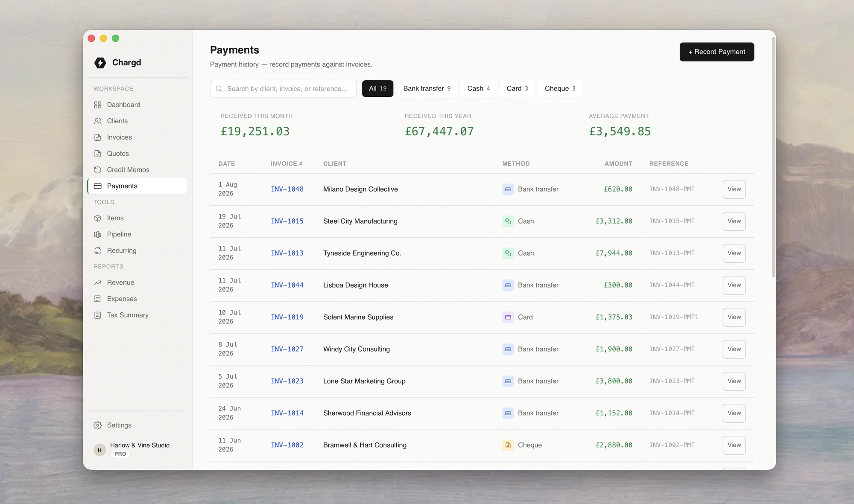Open invoice link INV-1019

[x=287, y=317]
